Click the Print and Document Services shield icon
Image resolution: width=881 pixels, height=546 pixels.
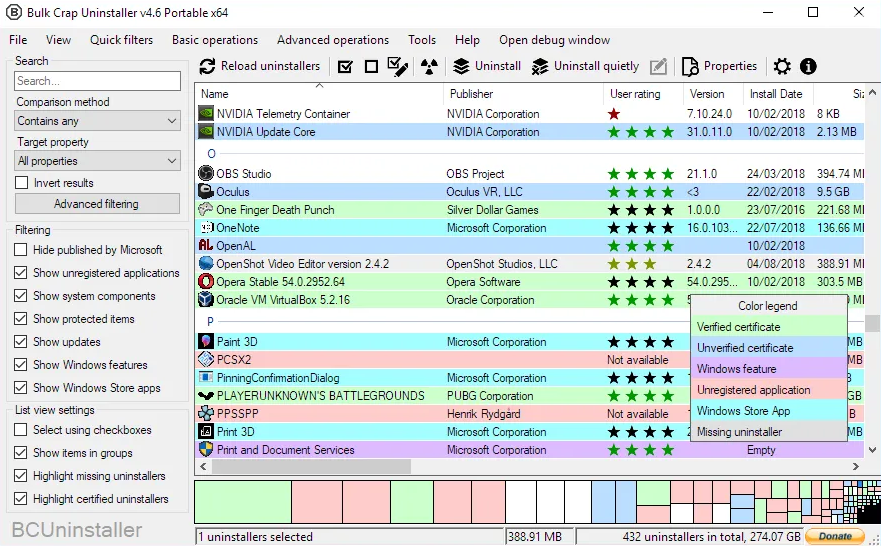coord(206,449)
